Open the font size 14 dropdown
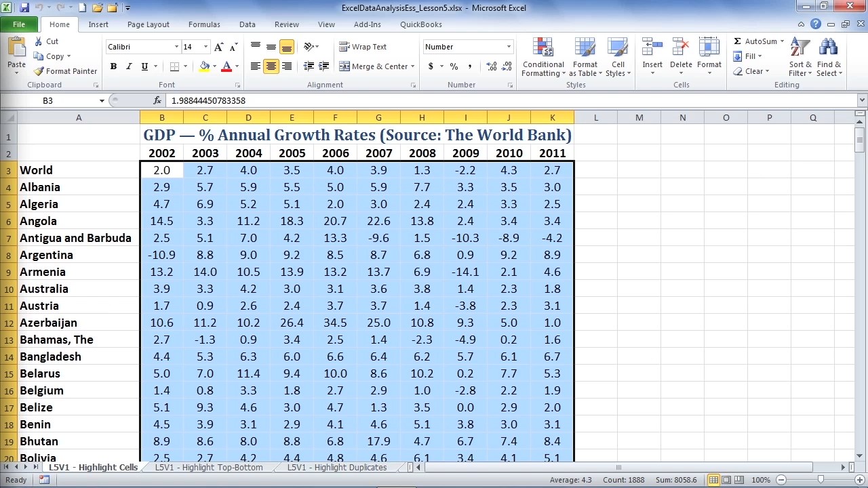Viewport: 868px width, 488px height. tap(205, 47)
